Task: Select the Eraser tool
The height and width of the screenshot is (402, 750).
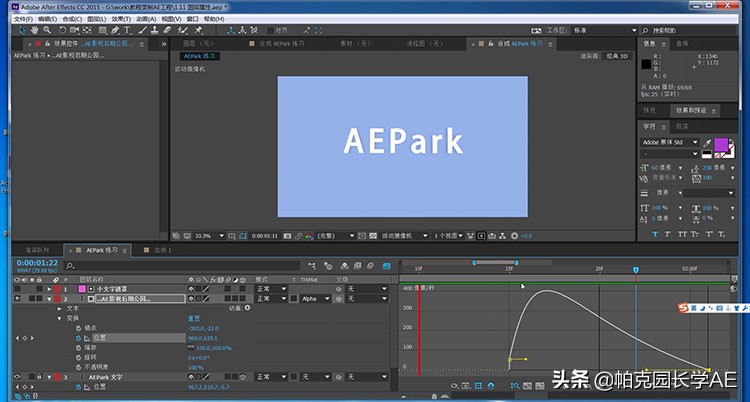Action: [166, 30]
